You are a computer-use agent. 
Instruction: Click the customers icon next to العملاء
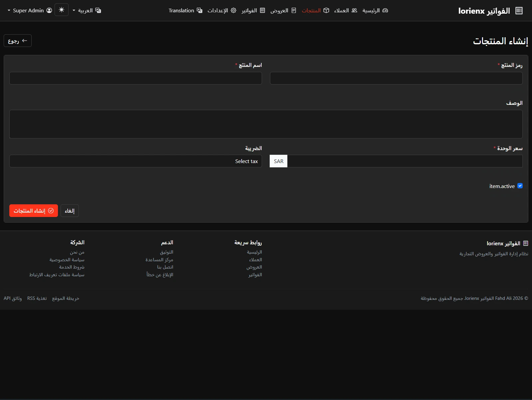(354, 10)
